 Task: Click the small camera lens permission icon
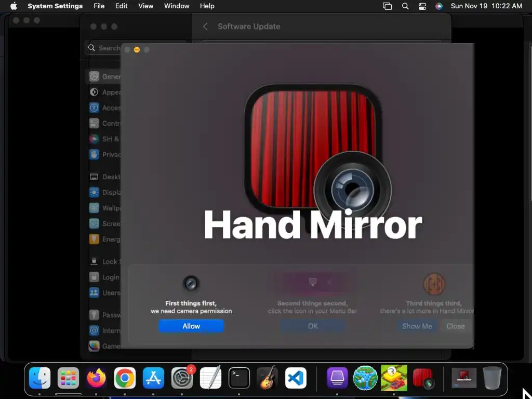(191, 283)
